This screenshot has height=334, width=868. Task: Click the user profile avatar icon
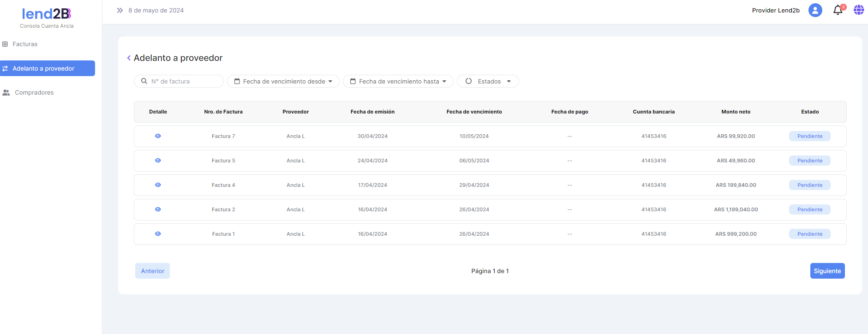pyautogui.click(x=815, y=10)
